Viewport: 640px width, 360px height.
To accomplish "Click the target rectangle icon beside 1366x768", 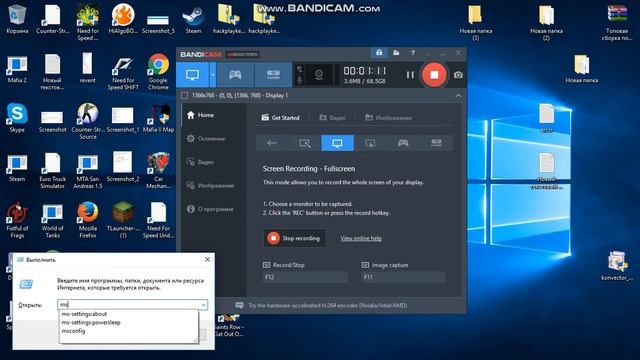I will point(184,96).
